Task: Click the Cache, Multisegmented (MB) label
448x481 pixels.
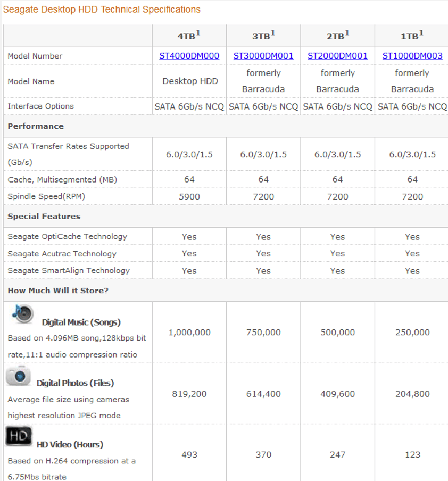Action: pos(62,179)
